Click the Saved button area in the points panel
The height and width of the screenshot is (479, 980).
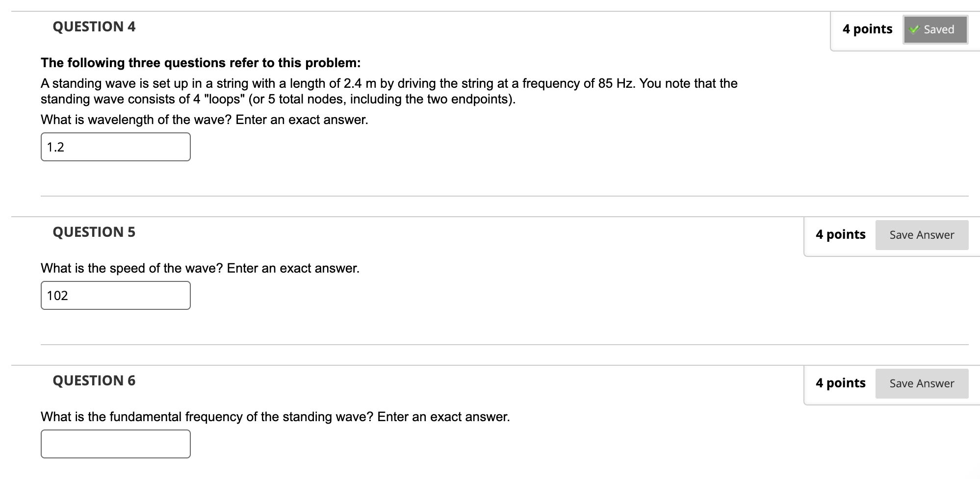[x=935, y=29]
